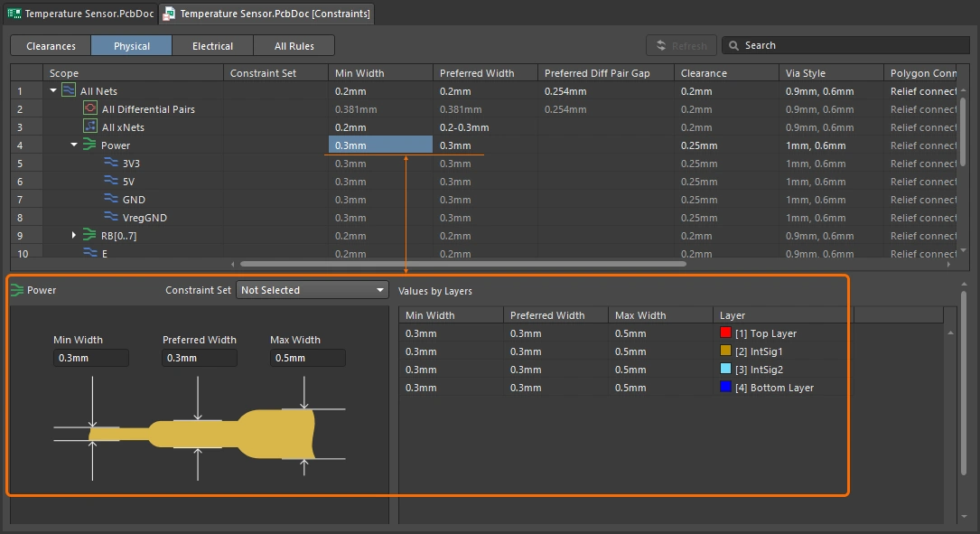Switch to the All Rules tab

tap(294, 46)
